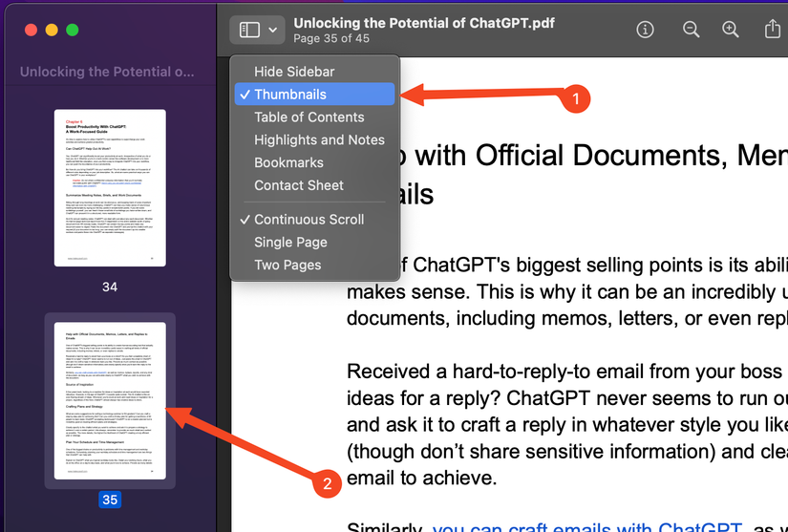Select the checked Thumbnails menu option
Screen dimensions: 788x532
click(314, 94)
